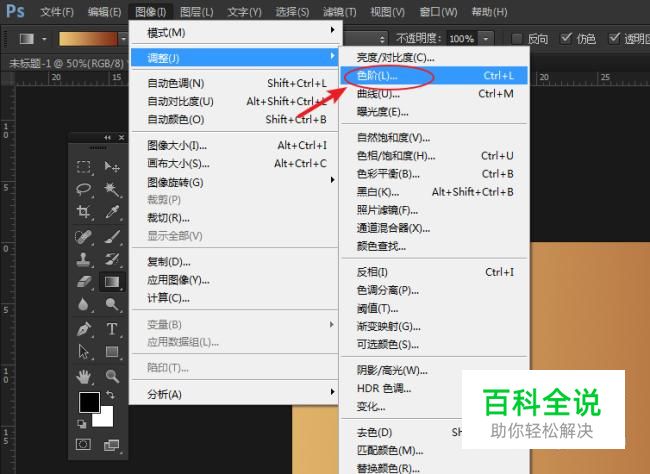
Task: Choose 自动色调(N) command
Action: pos(236,83)
